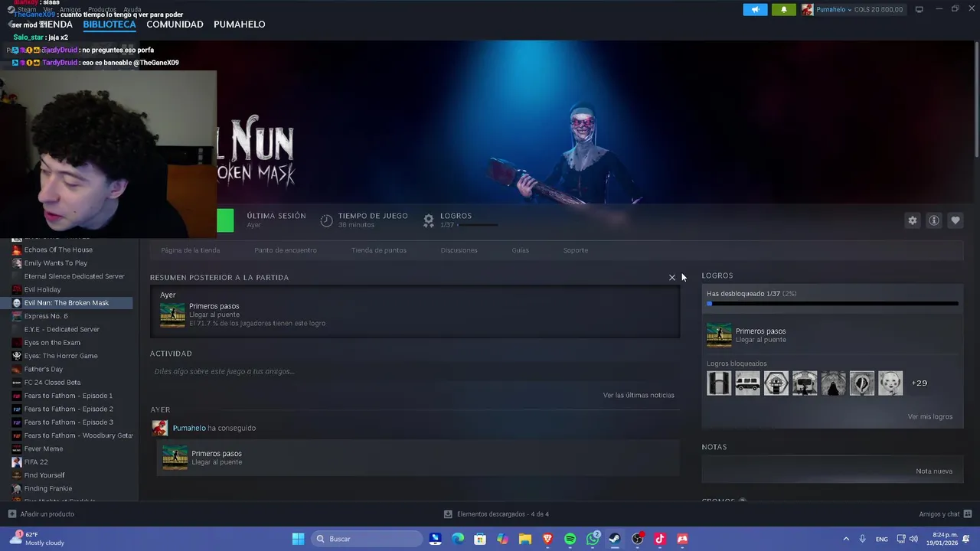Viewport: 980px width, 551px height.
Task: Click the Primeros pasos achievement icon in summary
Action: click(172, 315)
